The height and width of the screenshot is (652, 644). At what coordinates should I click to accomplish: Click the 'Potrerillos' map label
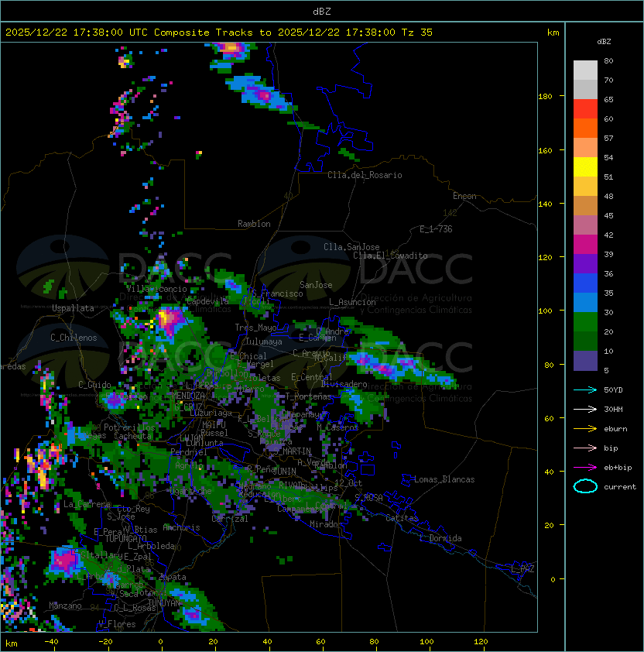[129, 427]
